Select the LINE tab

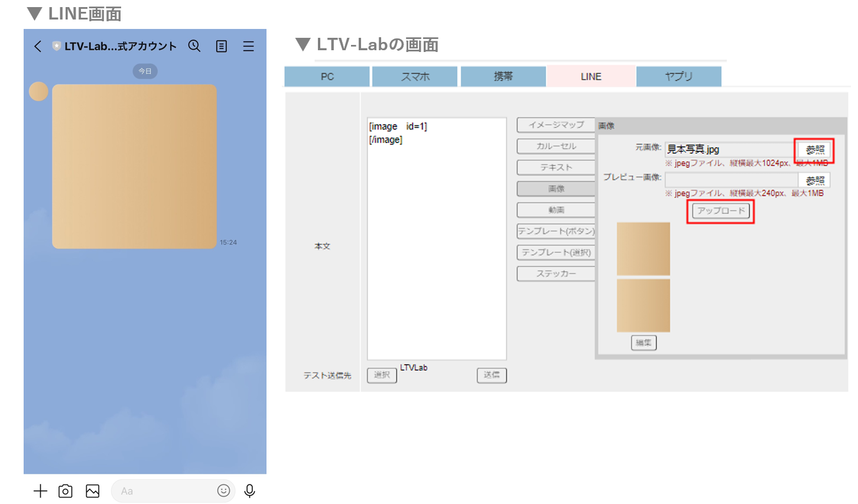click(x=591, y=77)
